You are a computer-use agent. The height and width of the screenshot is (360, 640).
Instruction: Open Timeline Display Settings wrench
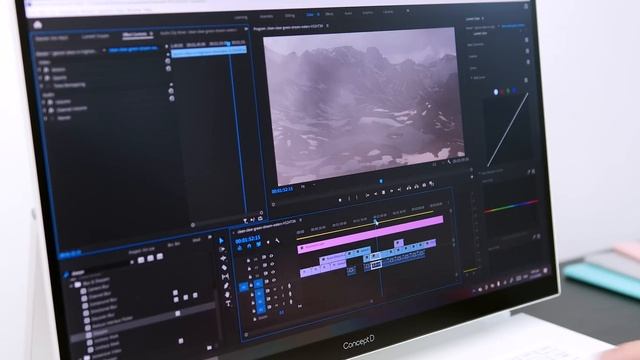(278, 241)
